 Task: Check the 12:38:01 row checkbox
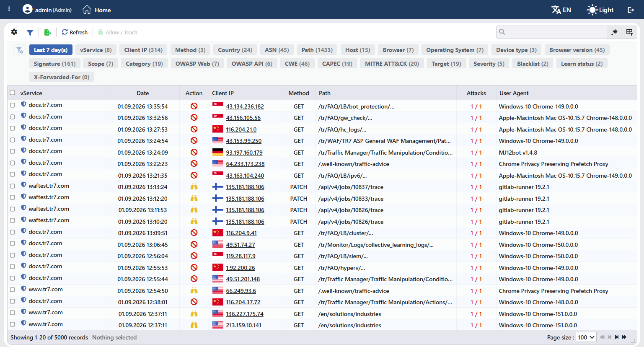pyautogui.click(x=13, y=301)
